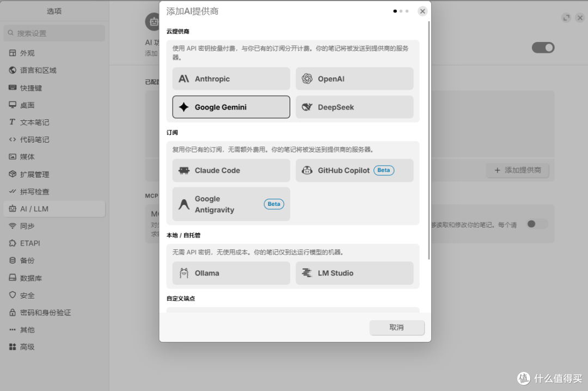This screenshot has width=588, height=391.
Task: Click the code brackets icon for 代码笔记
Action: 13,139
